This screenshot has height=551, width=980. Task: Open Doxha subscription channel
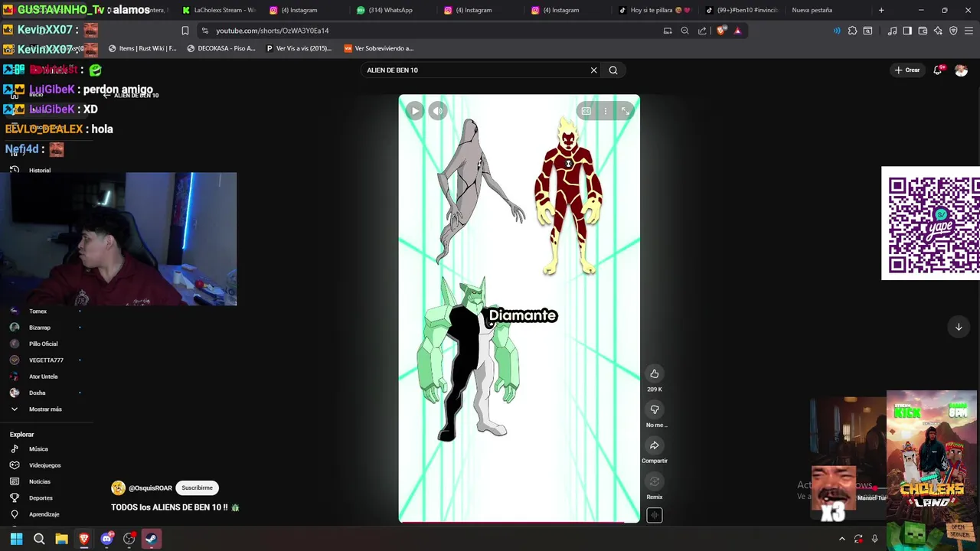click(x=37, y=393)
